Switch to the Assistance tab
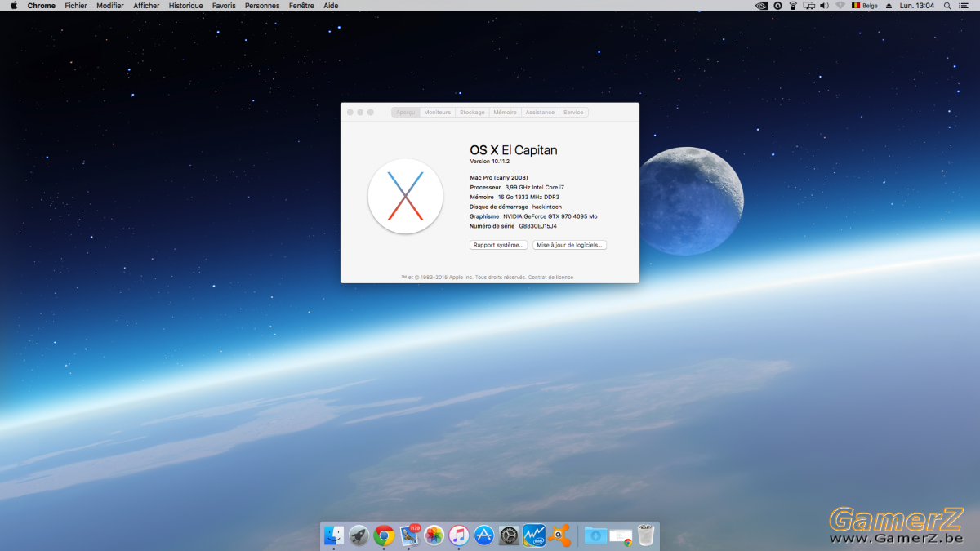 (540, 112)
